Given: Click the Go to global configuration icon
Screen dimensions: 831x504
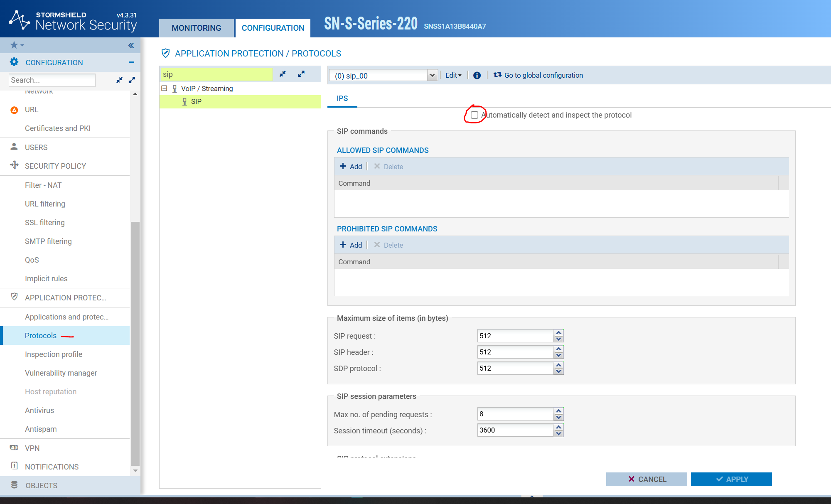Looking at the screenshot, I should tap(497, 75).
